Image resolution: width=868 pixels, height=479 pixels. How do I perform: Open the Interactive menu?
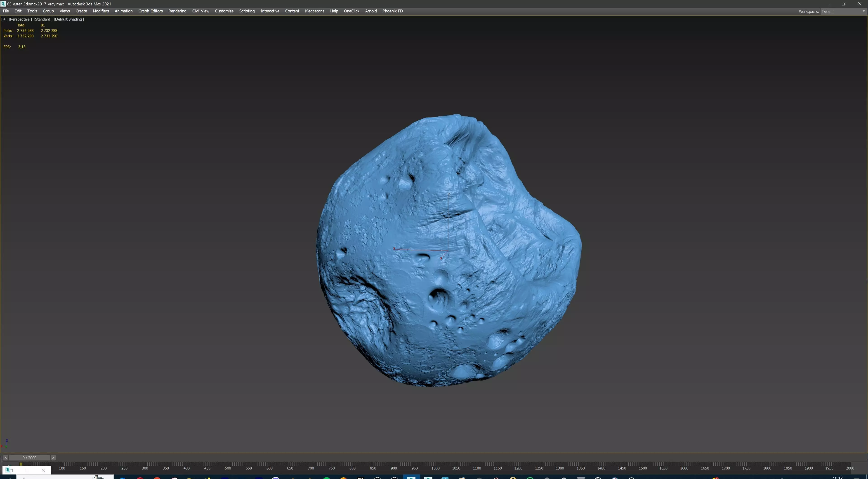point(270,11)
